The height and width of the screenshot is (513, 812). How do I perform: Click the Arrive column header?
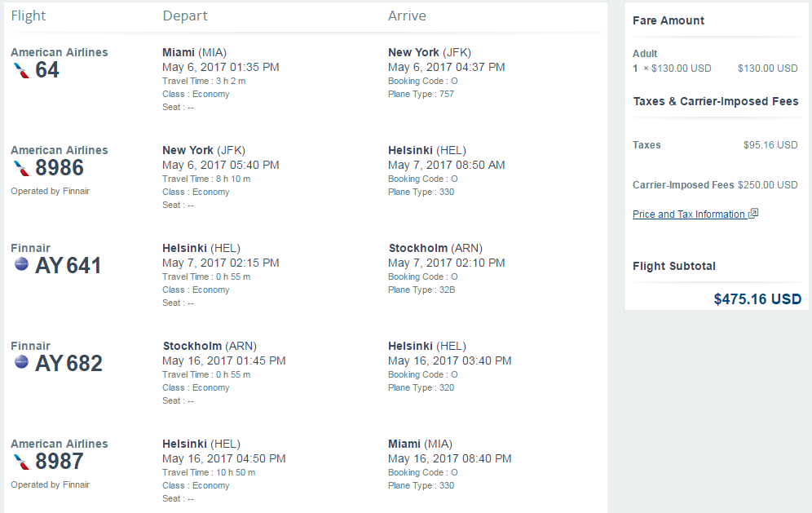(x=407, y=16)
